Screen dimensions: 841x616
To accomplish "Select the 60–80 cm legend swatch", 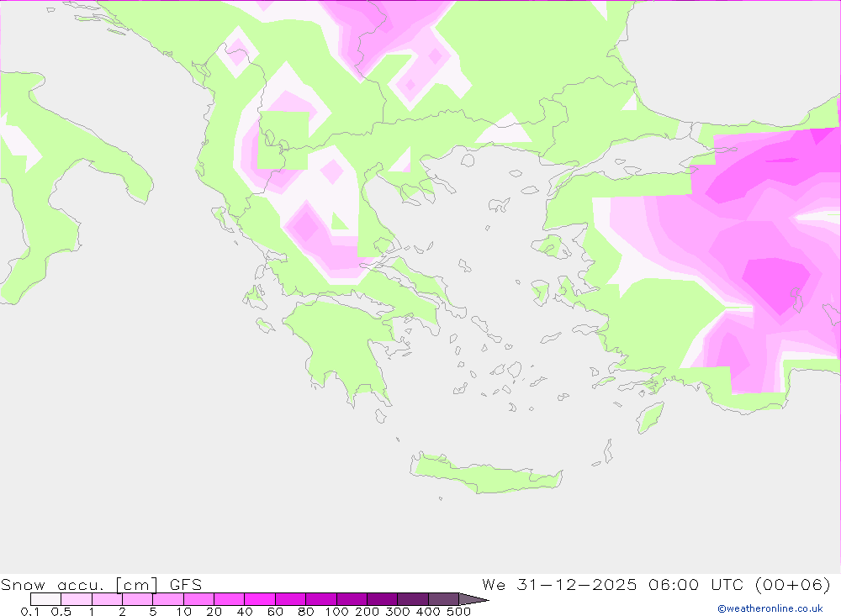I will pyautogui.click(x=291, y=599).
